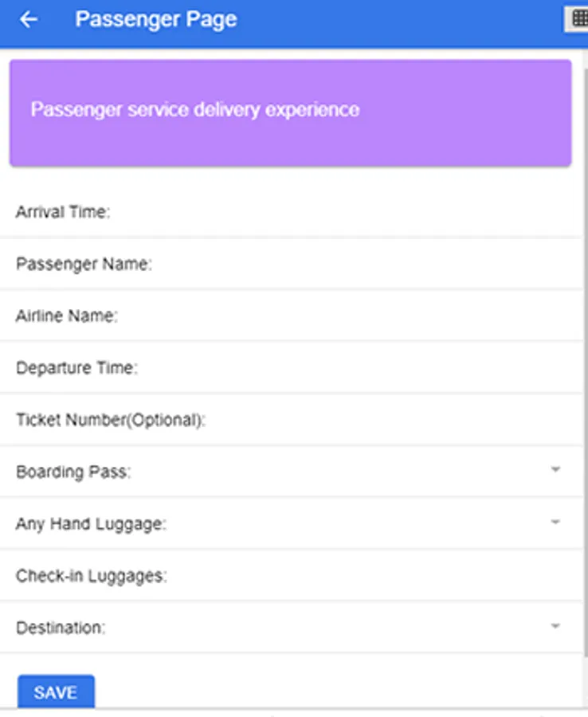588x717 pixels.
Task: Select the Destination label row
Action: pos(292,628)
